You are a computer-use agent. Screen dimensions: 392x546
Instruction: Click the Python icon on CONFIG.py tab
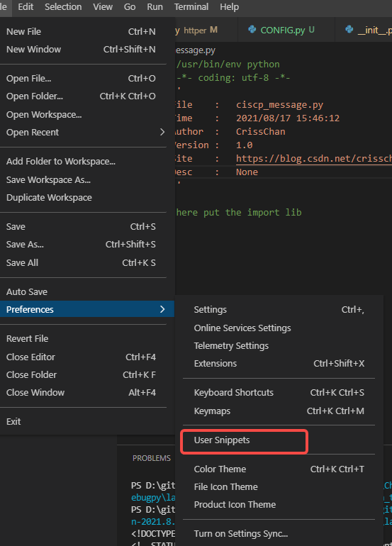point(252,30)
